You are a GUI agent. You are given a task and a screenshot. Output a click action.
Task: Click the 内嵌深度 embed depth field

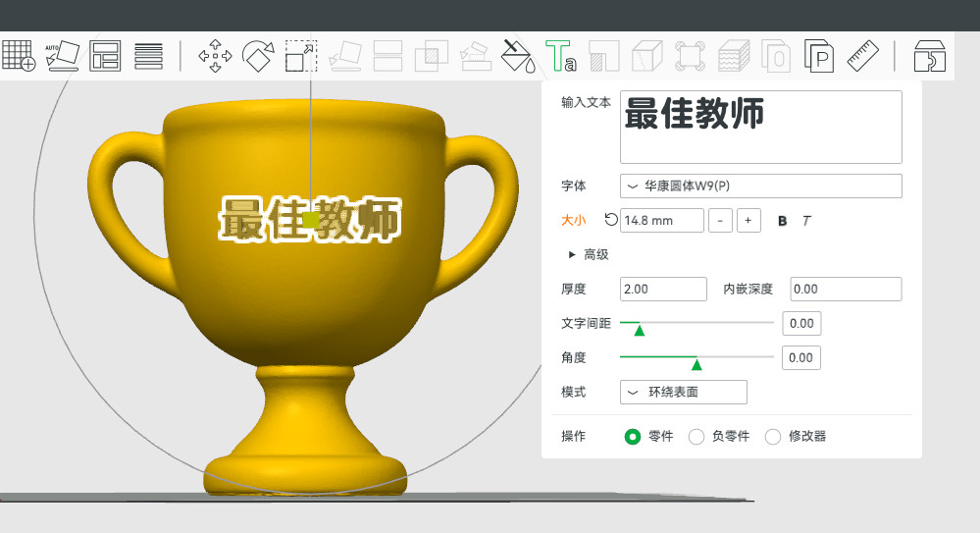846,289
